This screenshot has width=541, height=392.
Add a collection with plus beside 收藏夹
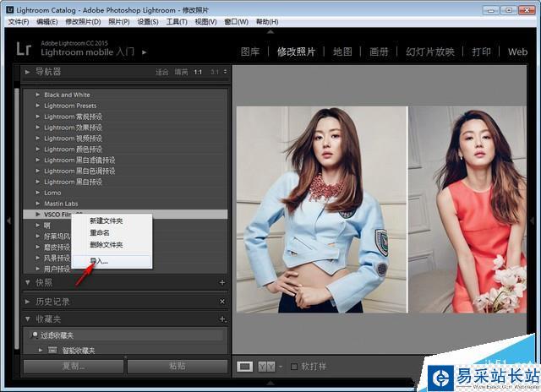coord(222,319)
